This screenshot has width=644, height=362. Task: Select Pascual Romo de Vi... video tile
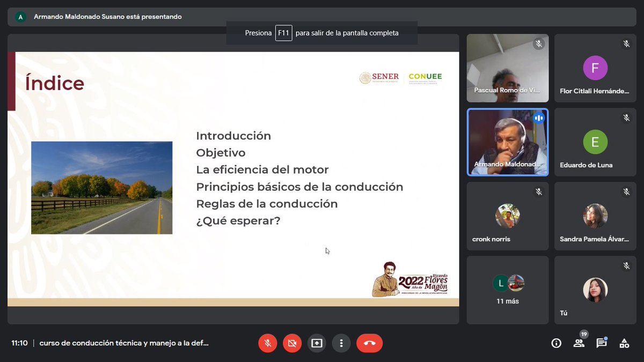[x=508, y=68]
